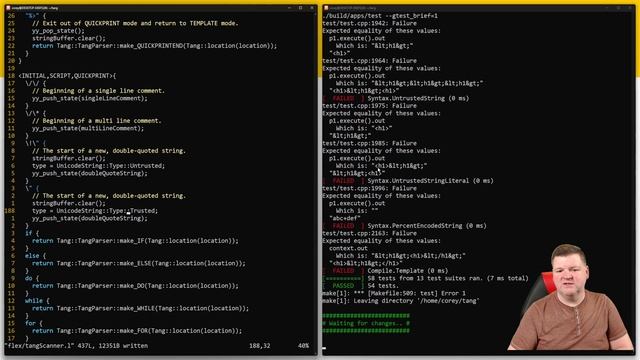Click 'yy_push_state(multiLineComment);' line

pos(88,128)
